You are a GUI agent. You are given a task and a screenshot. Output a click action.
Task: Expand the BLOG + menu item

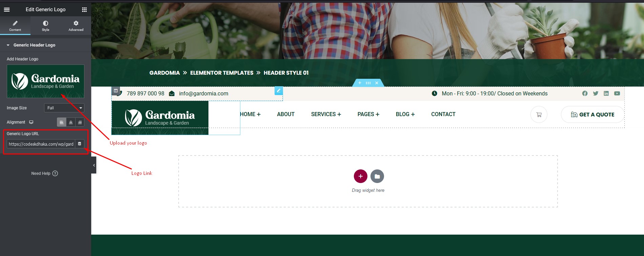405,114
